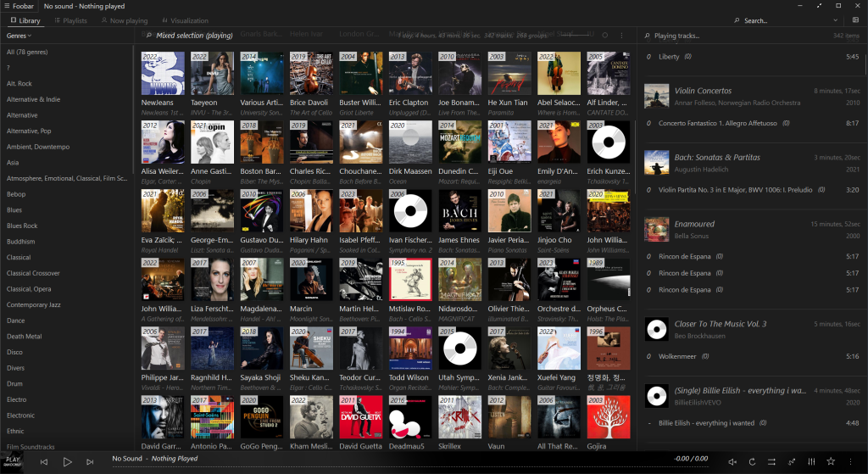
Task: Open the Visualization tab
Action: (184, 20)
